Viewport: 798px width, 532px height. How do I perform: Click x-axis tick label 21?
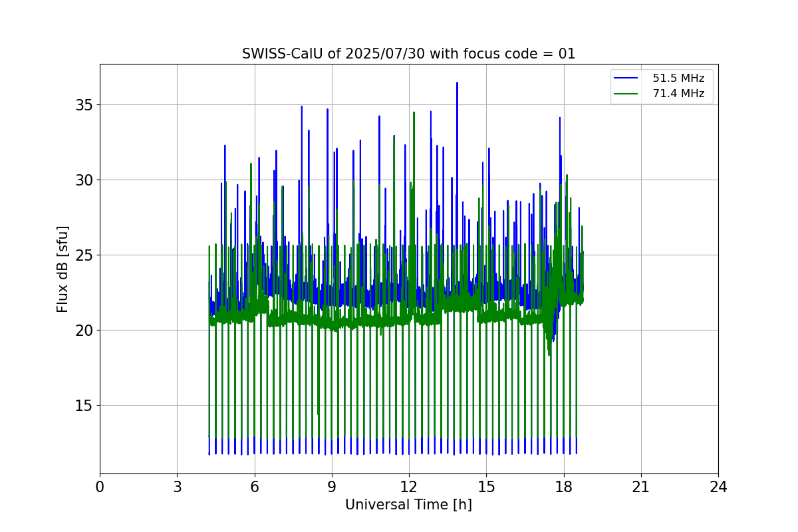[x=641, y=487]
